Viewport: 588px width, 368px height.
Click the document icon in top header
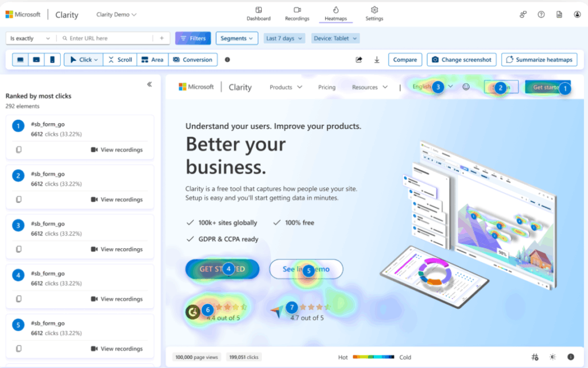point(559,14)
